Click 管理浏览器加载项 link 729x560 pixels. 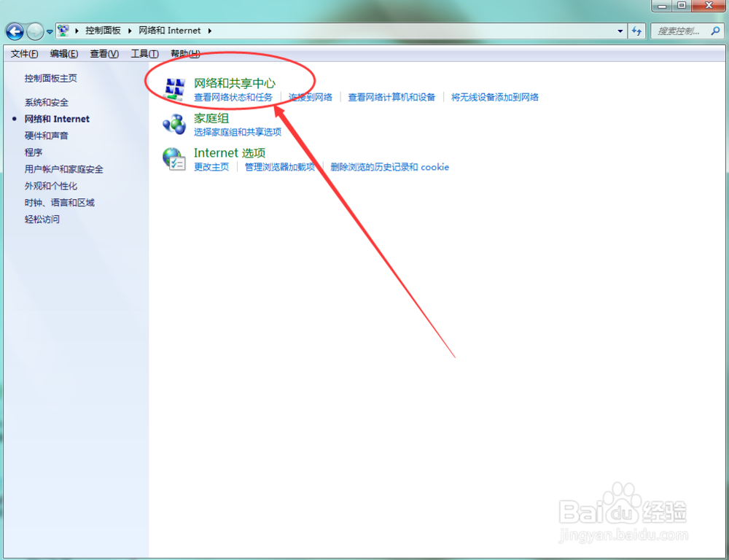pos(280,167)
